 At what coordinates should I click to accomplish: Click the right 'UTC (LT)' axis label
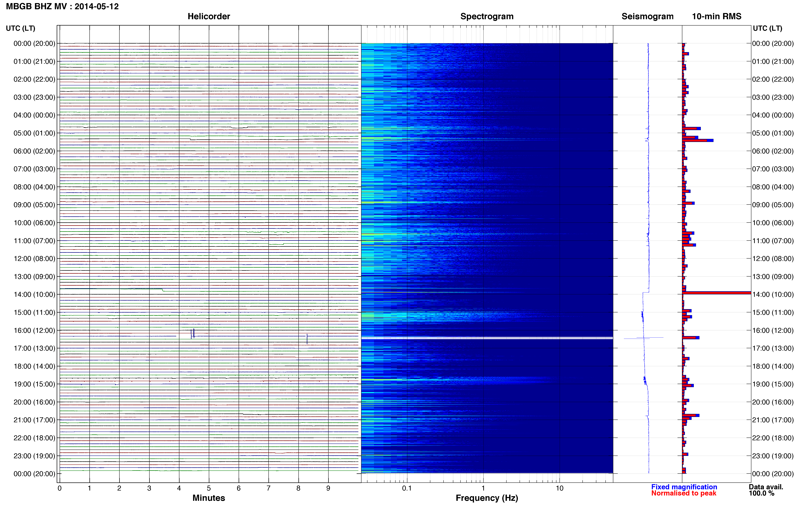[767, 28]
